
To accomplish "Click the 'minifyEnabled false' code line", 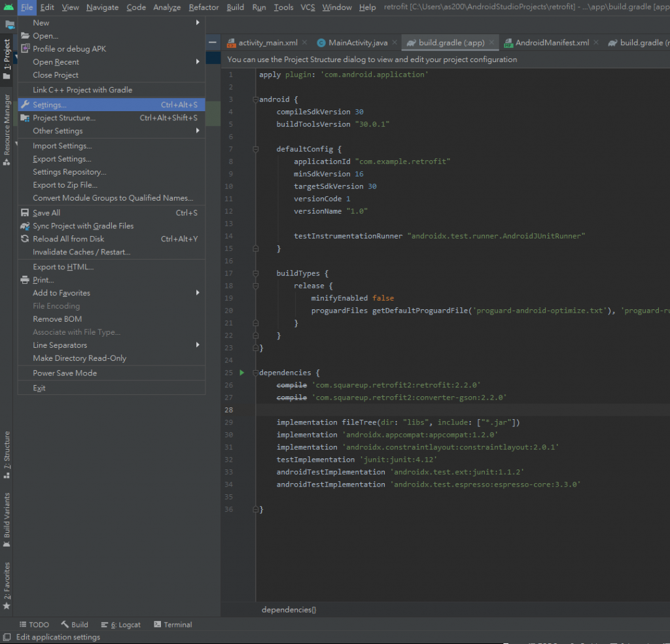I will click(352, 297).
